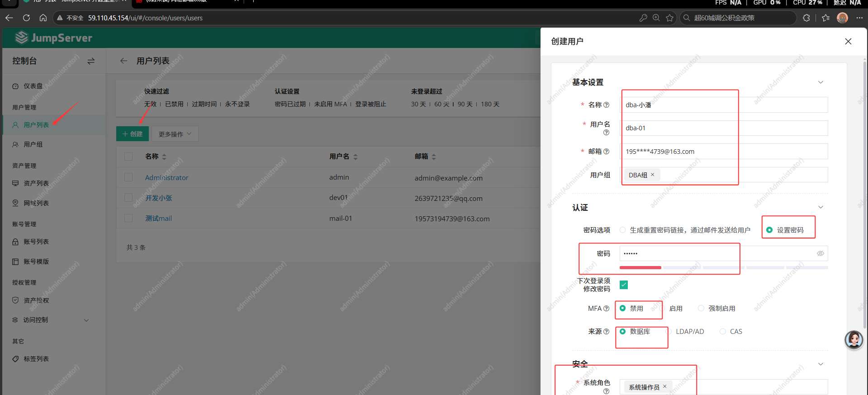The image size is (868, 395).
Task: Select 数据库 as source
Action: [x=622, y=331]
